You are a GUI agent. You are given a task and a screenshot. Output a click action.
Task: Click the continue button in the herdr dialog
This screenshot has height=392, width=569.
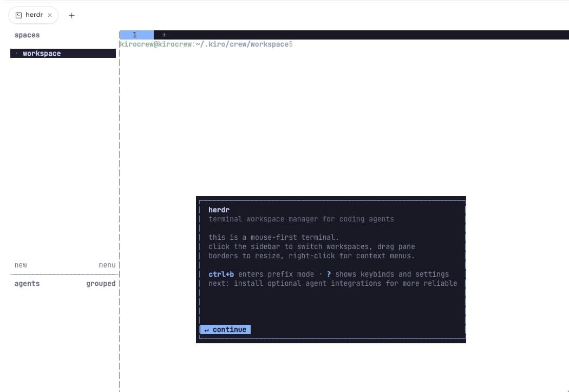coord(225,329)
